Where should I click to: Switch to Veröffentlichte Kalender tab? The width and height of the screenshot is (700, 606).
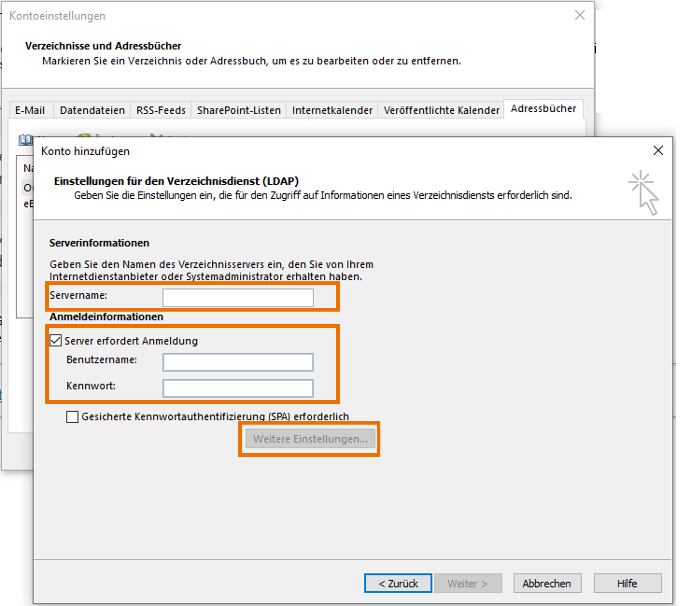[441, 110]
